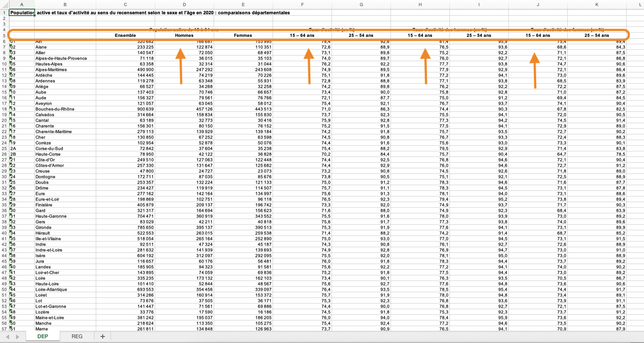Click the fill handle on cell A1

[x=34, y=16]
